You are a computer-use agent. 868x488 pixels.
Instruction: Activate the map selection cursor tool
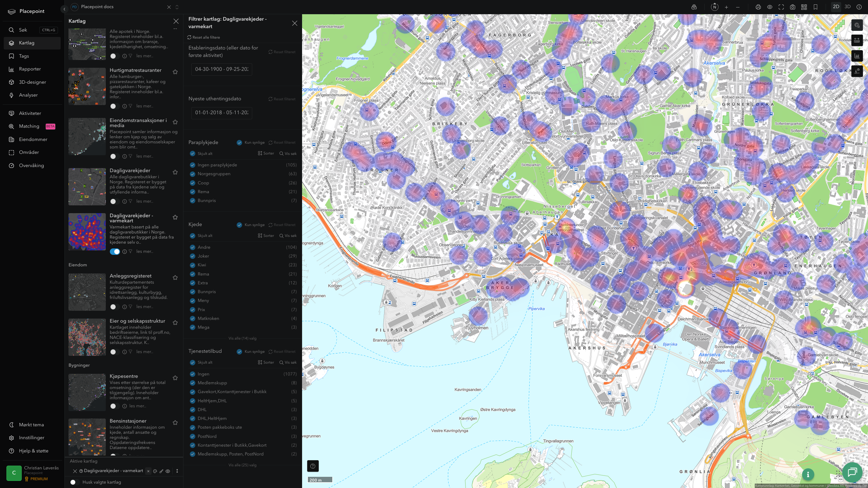point(857,25)
